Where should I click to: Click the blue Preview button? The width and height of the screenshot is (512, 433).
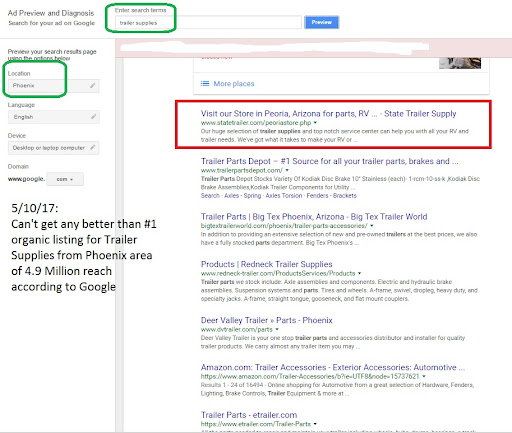[x=321, y=22]
